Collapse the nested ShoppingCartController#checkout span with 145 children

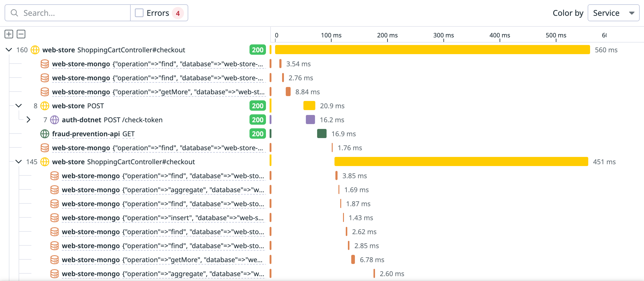point(19,162)
